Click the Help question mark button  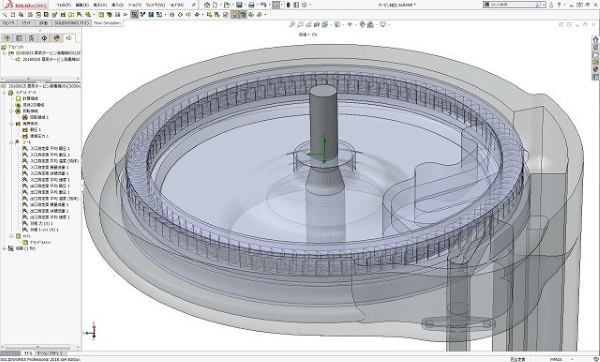pos(559,5)
